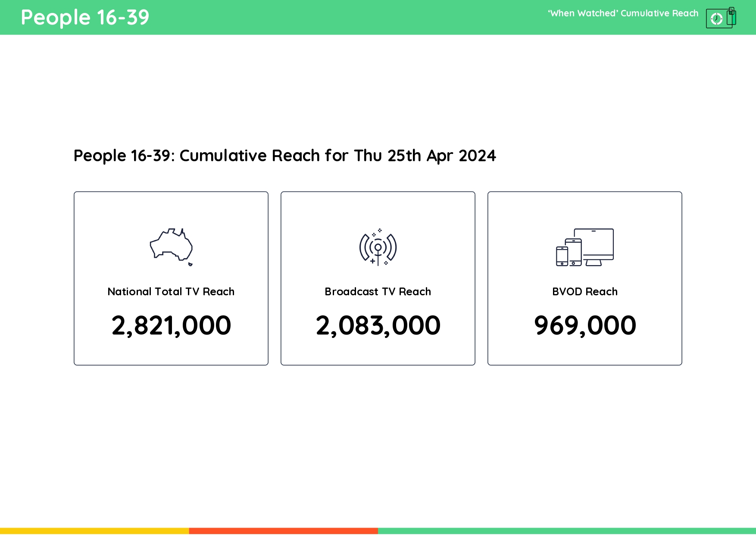Select the 'People 16-39' header title
The width and height of the screenshot is (756, 535).
(85, 18)
